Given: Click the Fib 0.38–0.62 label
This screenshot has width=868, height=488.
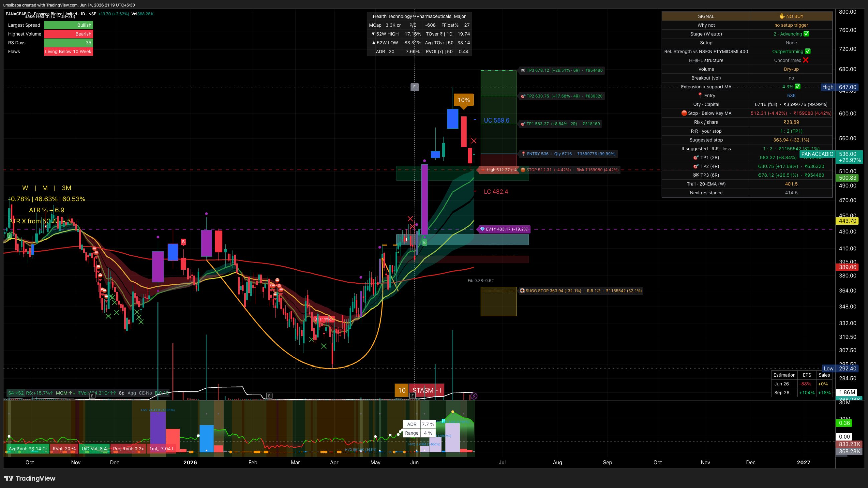Looking at the screenshot, I should pos(481,280).
